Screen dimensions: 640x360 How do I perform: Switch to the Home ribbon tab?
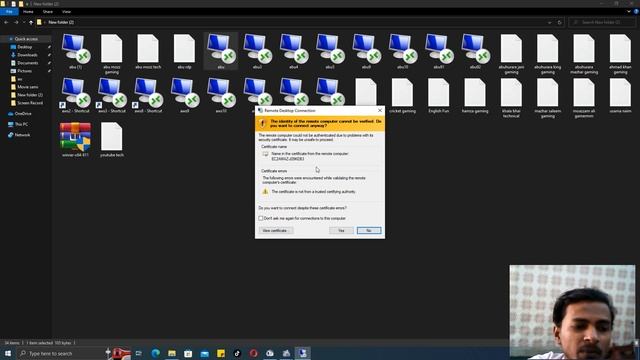coord(28,12)
